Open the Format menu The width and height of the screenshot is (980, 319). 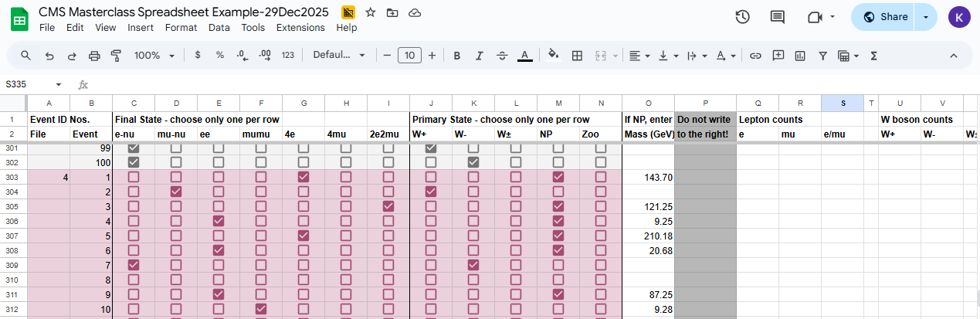click(181, 28)
